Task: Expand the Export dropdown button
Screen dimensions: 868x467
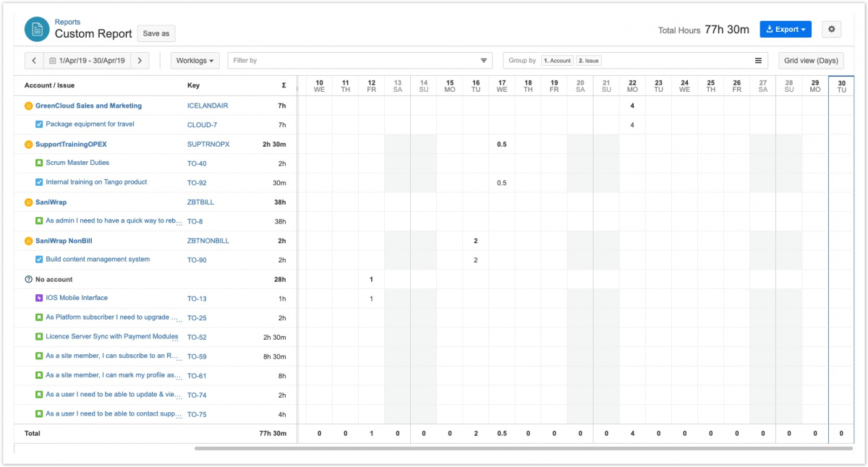Action: pyautogui.click(x=785, y=30)
